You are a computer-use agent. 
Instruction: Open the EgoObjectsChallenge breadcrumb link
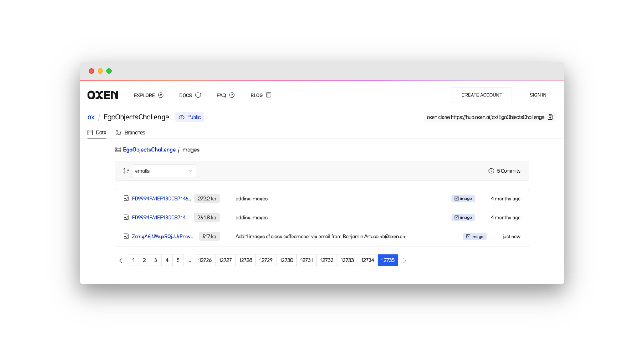(x=149, y=150)
